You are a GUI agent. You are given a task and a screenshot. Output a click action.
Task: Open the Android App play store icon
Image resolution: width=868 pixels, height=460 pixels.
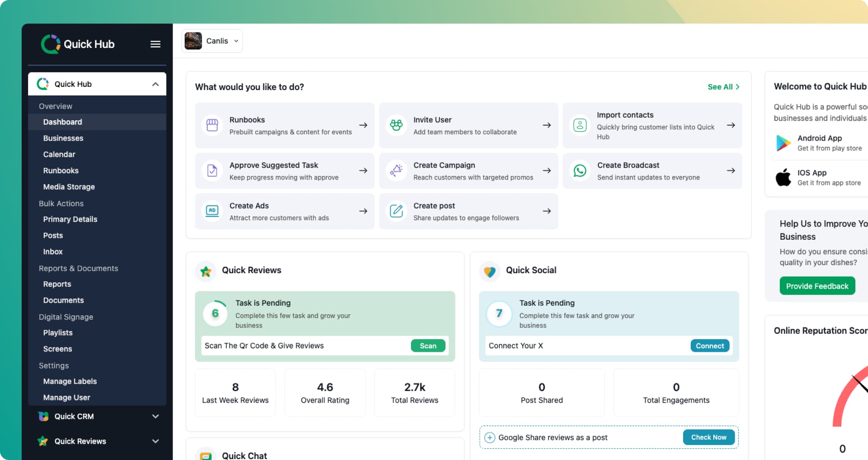click(783, 143)
